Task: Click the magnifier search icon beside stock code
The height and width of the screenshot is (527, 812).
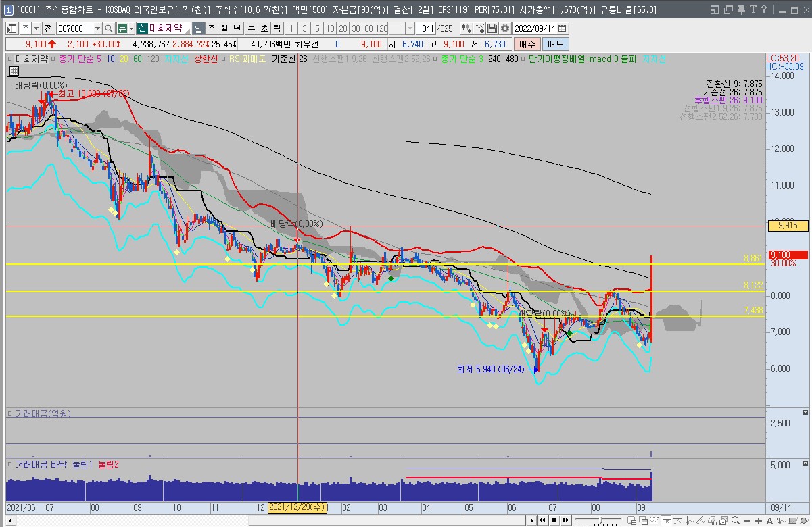Action: click(108, 28)
